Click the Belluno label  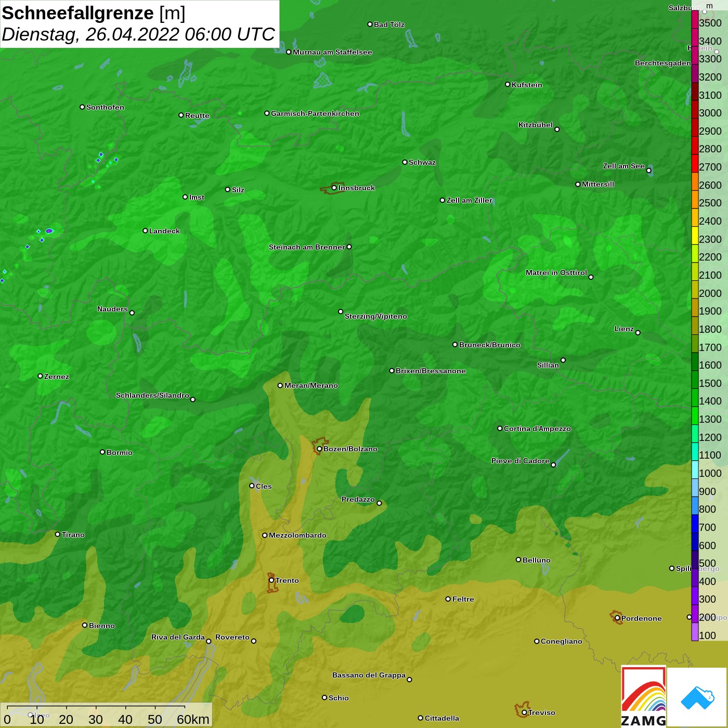pos(536,560)
